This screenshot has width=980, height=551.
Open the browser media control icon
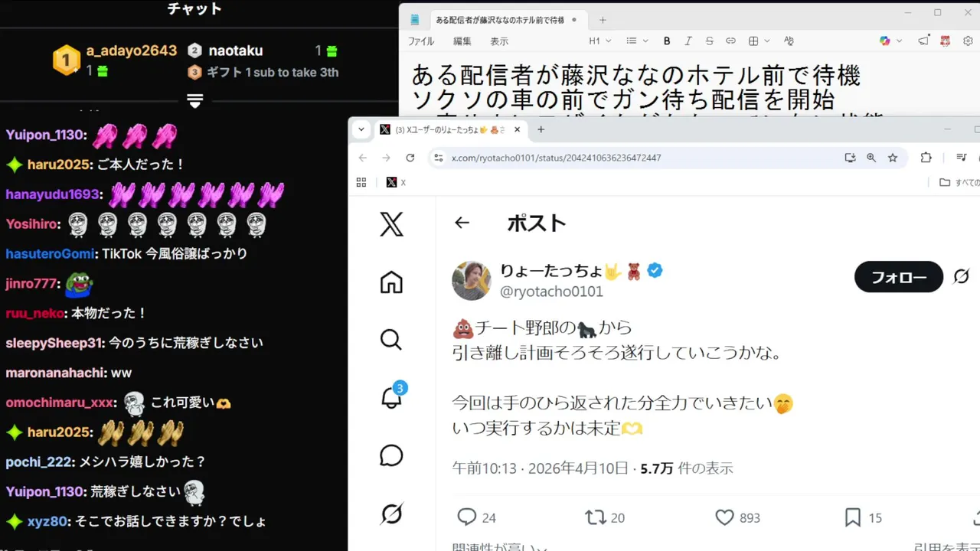pos(962,158)
